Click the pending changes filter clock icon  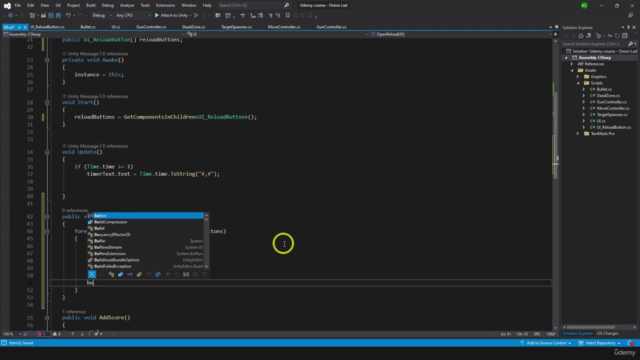click(598, 36)
